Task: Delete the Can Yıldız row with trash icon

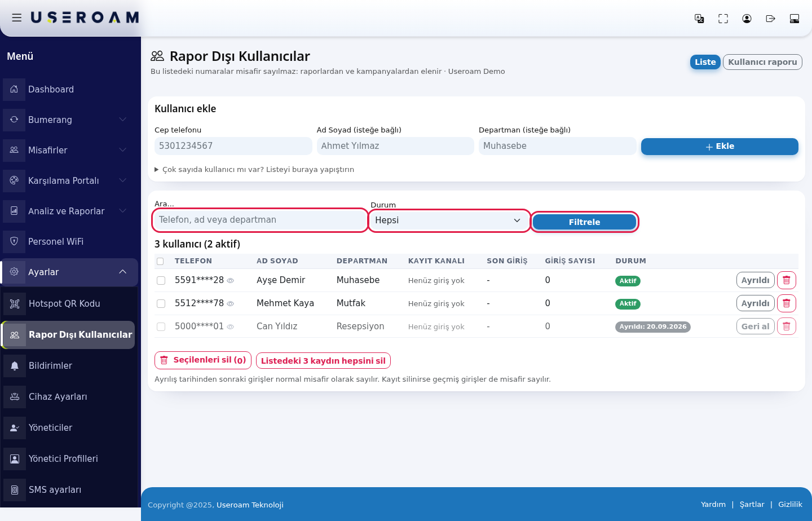Action: [x=787, y=326]
